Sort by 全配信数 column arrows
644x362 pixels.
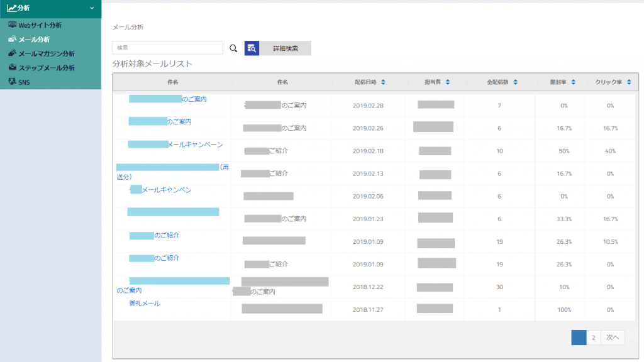coord(516,82)
